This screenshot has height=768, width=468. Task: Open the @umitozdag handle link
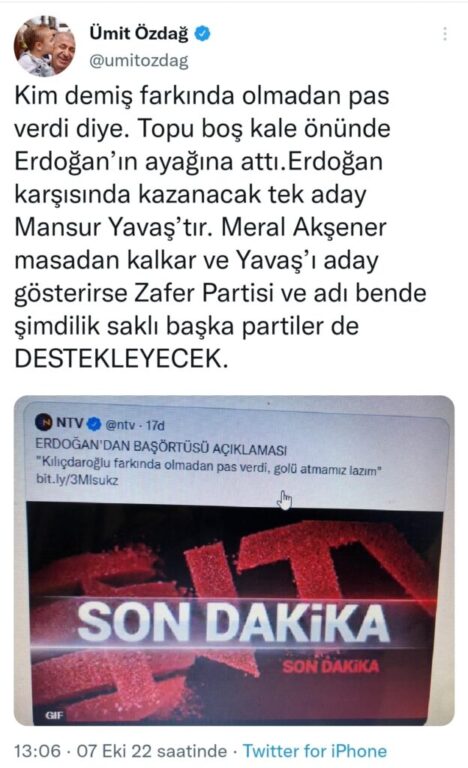[x=139, y=61]
